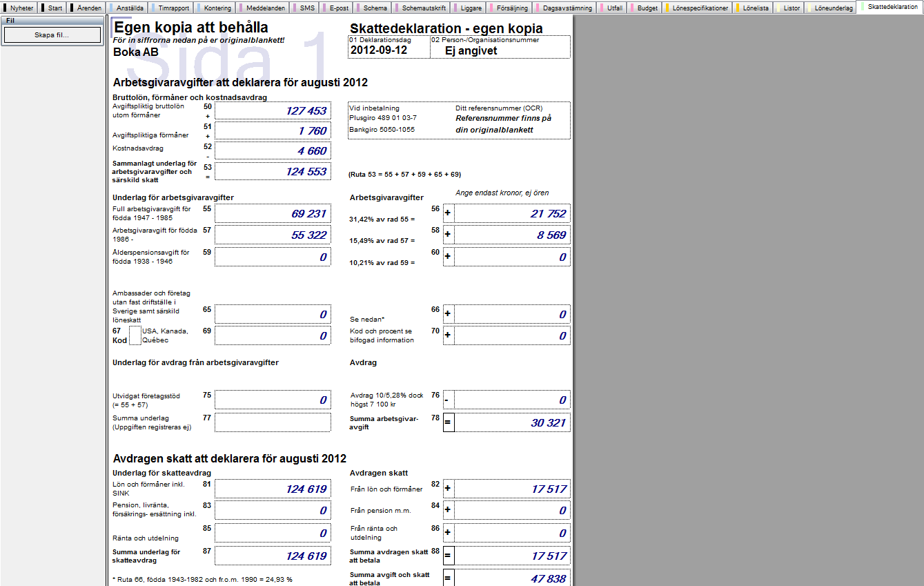Switch to the Kontering tab
This screenshot has width=924, height=586.
pyautogui.click(x=215, y=8)
